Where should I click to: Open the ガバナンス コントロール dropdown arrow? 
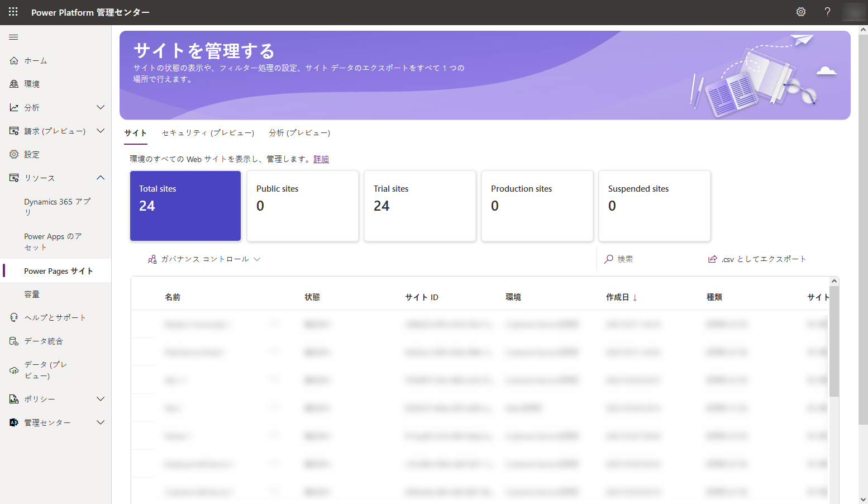(257, 259)
